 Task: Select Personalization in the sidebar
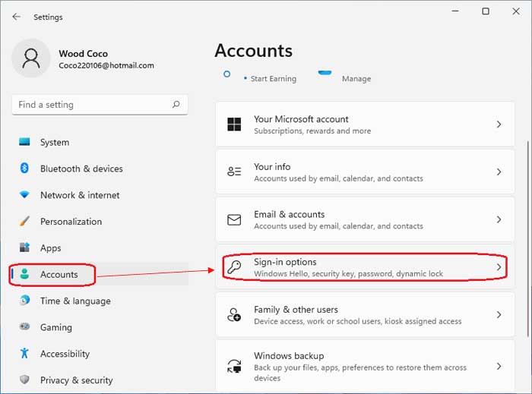[100, 221]
